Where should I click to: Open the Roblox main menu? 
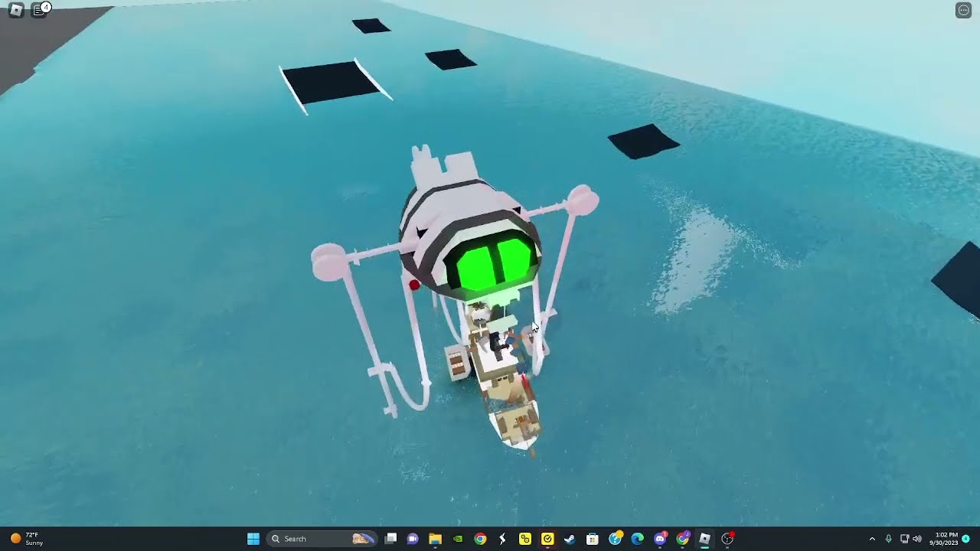click(16, 10)
